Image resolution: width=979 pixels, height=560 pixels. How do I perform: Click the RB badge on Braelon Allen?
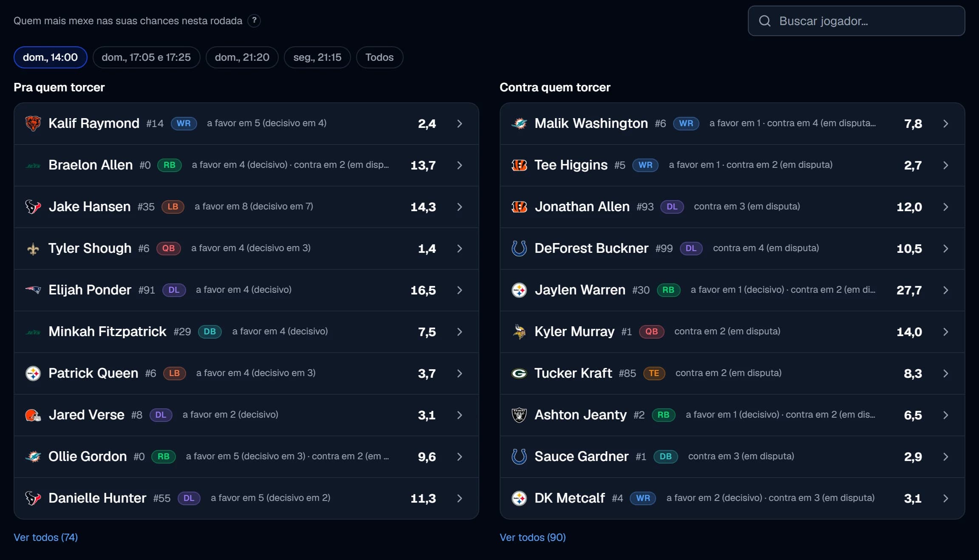tap(169, 165)
